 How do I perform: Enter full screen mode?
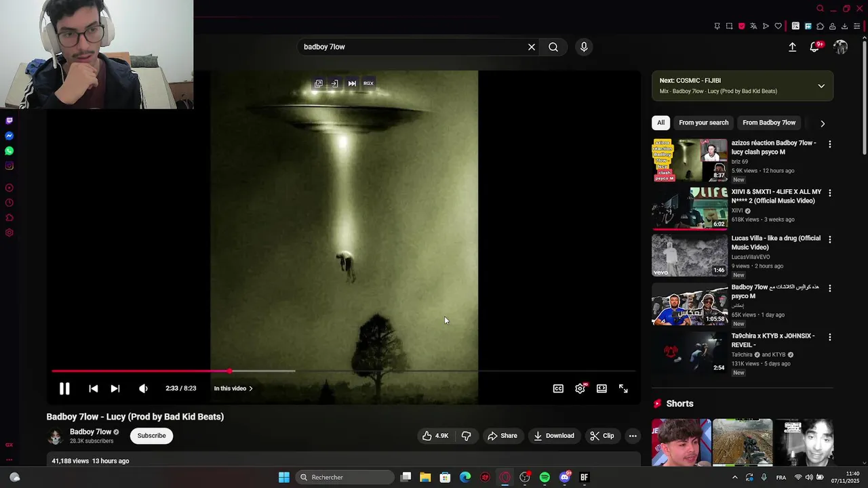pos(623,388)
